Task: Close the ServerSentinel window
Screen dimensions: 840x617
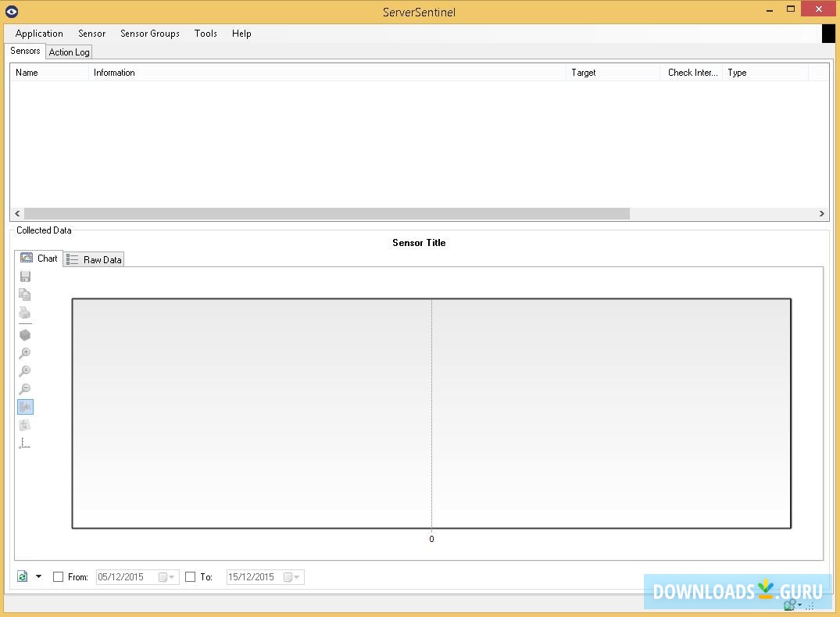Action: (x=819, y=9)
